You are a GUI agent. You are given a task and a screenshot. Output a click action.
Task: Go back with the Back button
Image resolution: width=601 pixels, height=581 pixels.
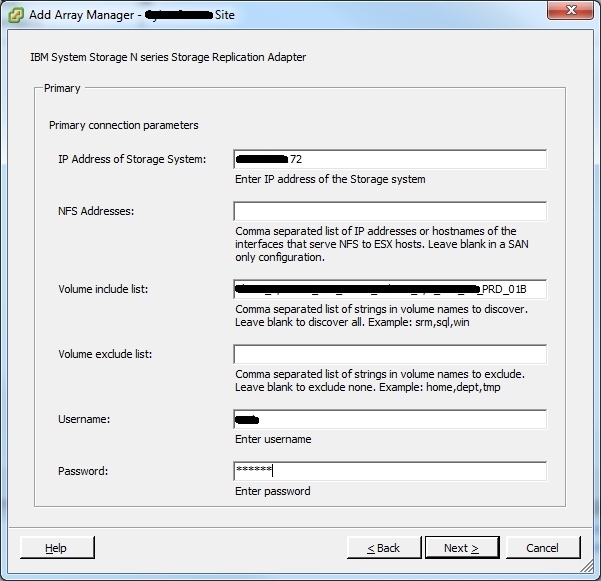click(x=383, y=548)
